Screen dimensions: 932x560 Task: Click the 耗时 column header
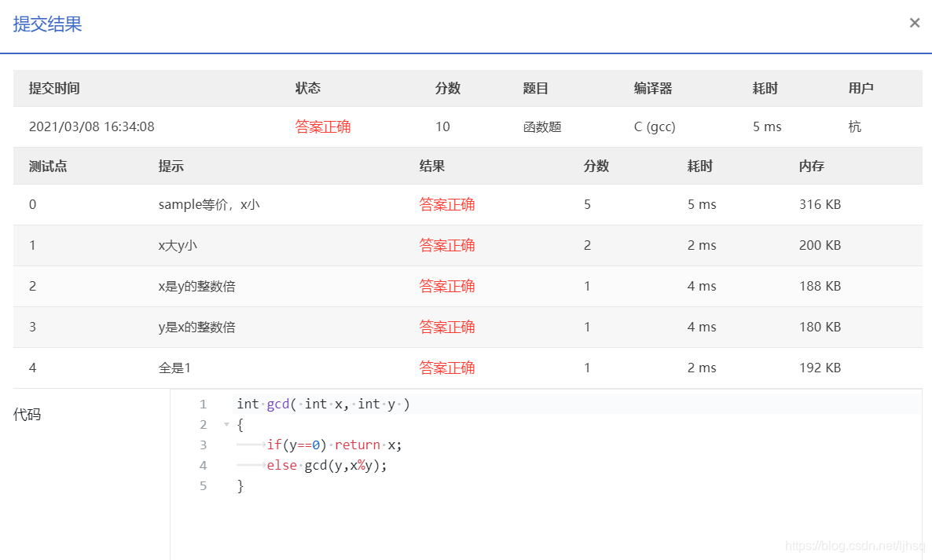[x=764, y=88]
